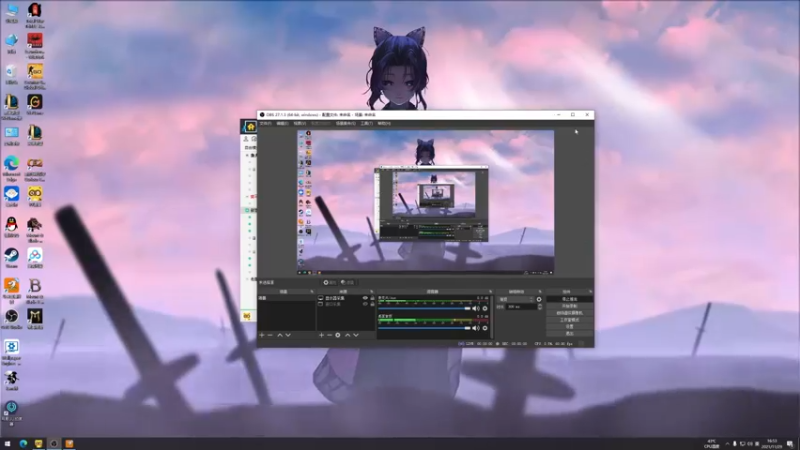This screenshot has height=450, width=800.
Task: Click the Exit button in Controls
Action: tap(569, 334)
